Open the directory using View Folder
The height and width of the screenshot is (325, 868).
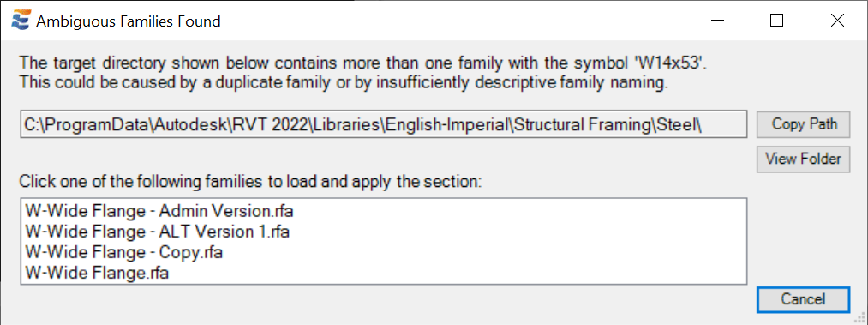803,159
